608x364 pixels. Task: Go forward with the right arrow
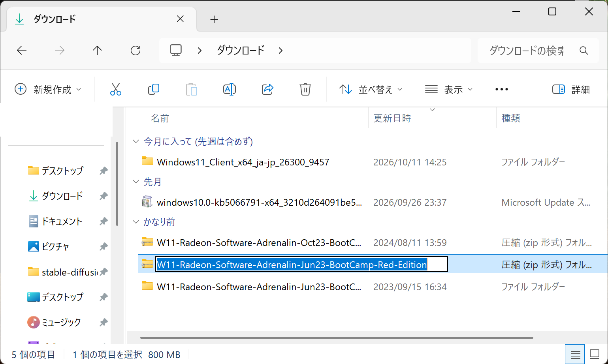(60, 51)
